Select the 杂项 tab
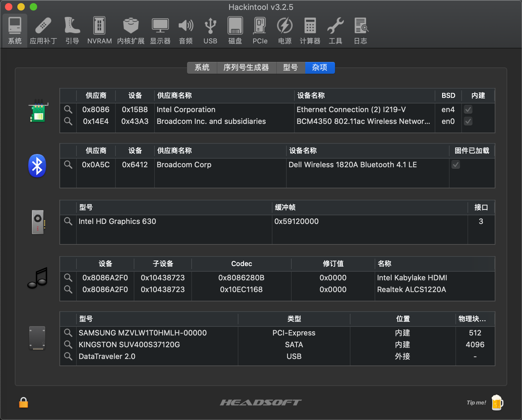The height and width of the screenshot is (420, 522). (320, 68)
